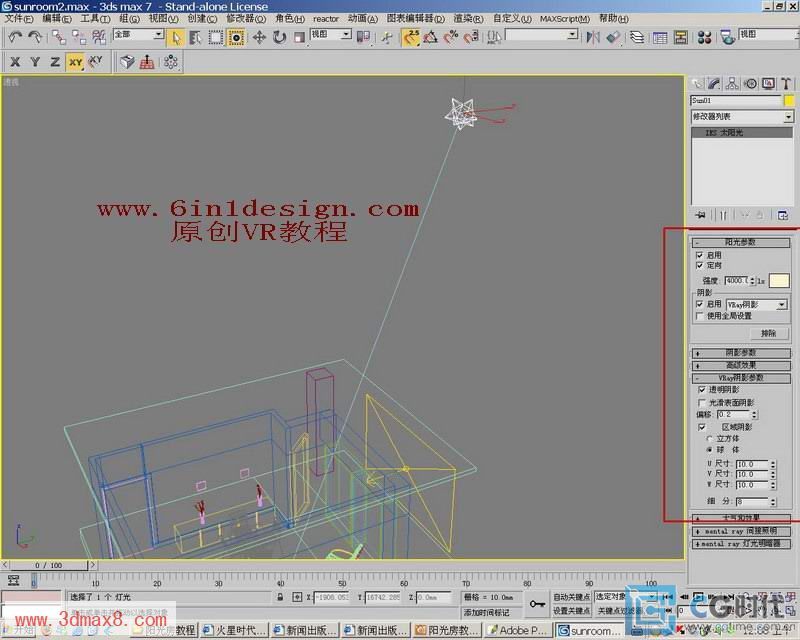
Task: Expand the 高级效果 rollout
Action: [741, 365]
